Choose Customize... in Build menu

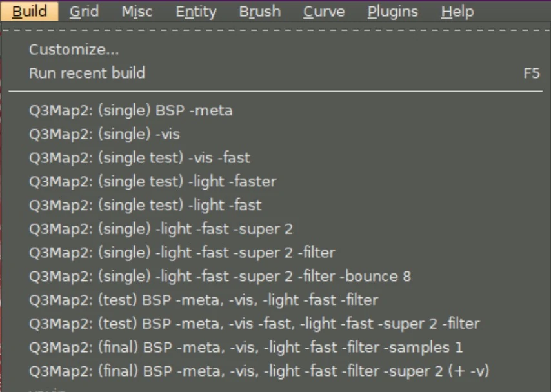click(x=74, y=50)
